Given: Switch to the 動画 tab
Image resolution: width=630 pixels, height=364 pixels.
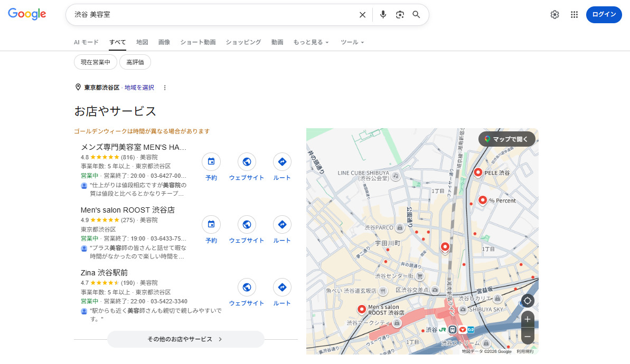Looking at the screenshot, I should click(x=277, y=42).
